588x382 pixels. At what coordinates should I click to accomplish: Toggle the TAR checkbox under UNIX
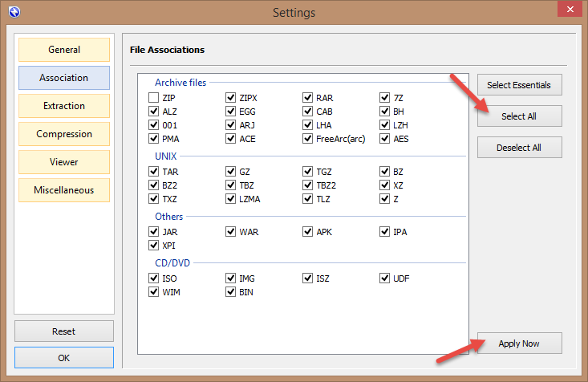coord(153,172)
